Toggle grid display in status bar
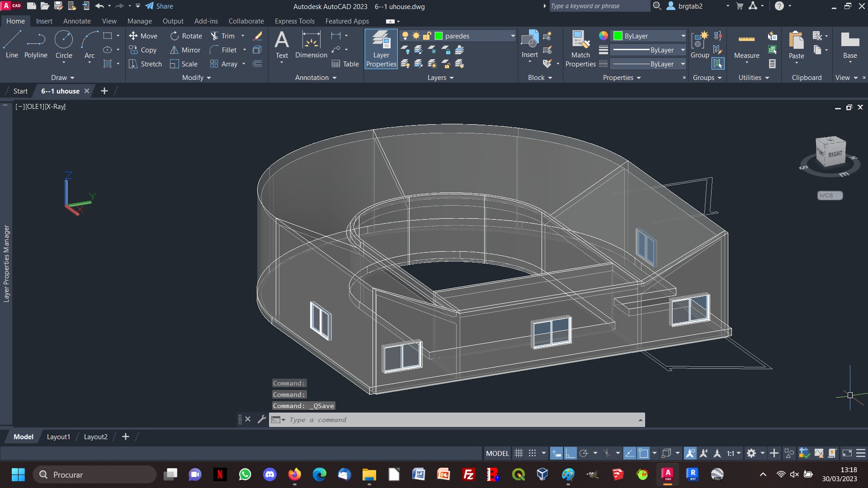The image size is (868, 488). point(519,453)
